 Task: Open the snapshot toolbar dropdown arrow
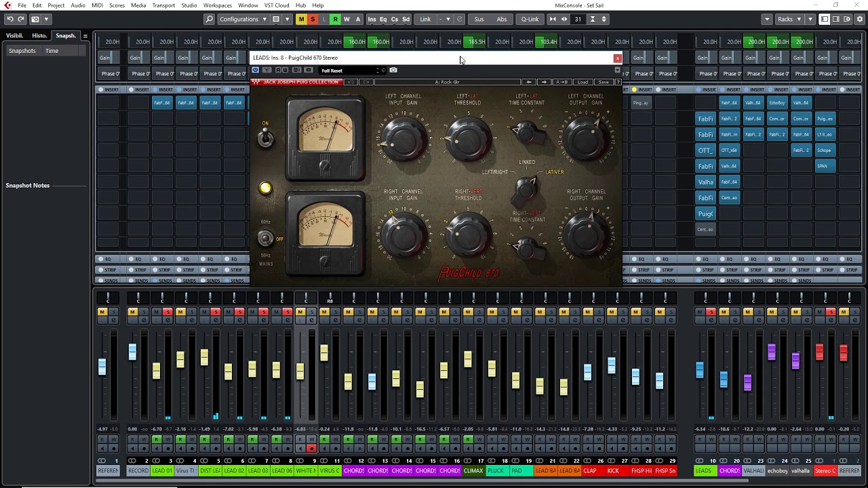point(46,19)
